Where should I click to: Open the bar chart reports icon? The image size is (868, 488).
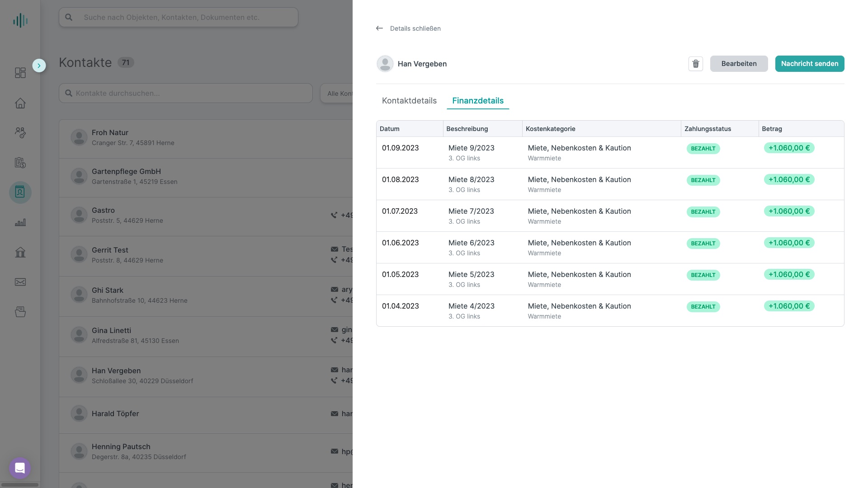coord(20,222)
